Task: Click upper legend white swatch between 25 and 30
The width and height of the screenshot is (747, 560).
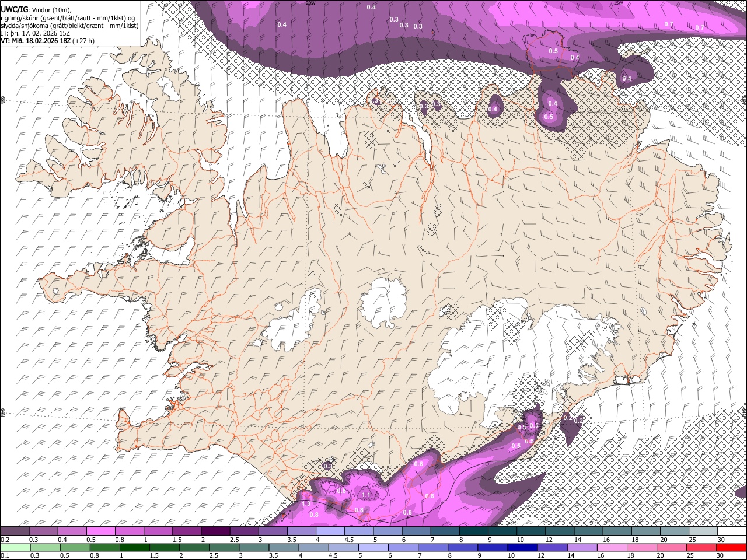Action: tap(703, 531)
